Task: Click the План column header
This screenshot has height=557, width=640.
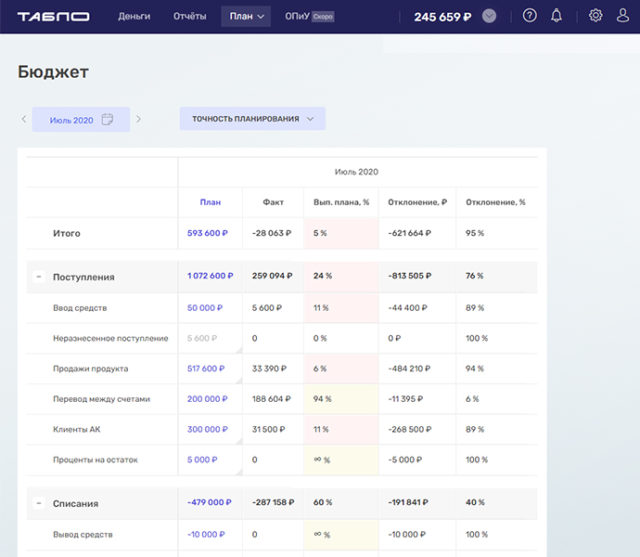Action: [210, 202]
